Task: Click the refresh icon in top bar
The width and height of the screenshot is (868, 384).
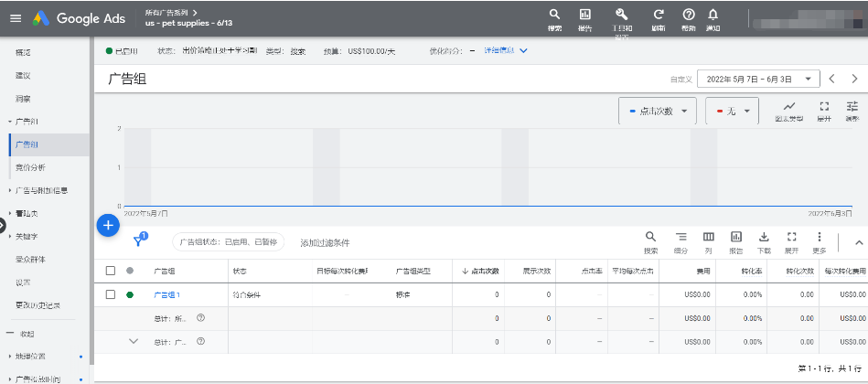Action: point(658,15)
